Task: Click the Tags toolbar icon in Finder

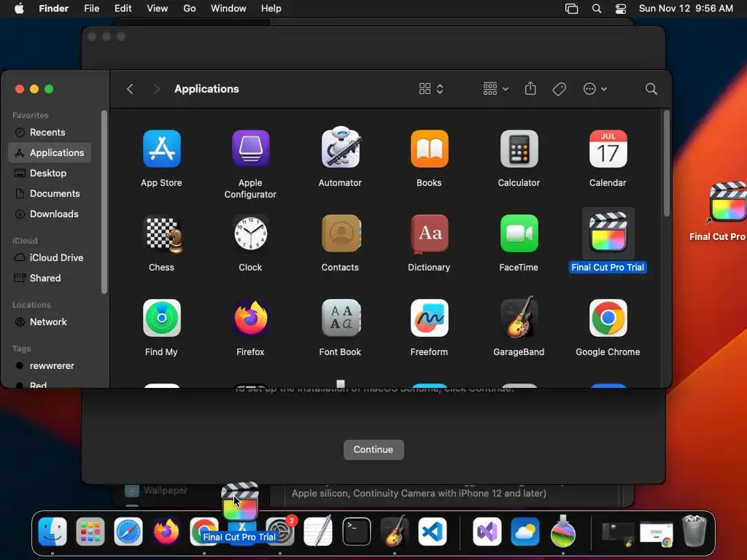Action: pos(559,89)
